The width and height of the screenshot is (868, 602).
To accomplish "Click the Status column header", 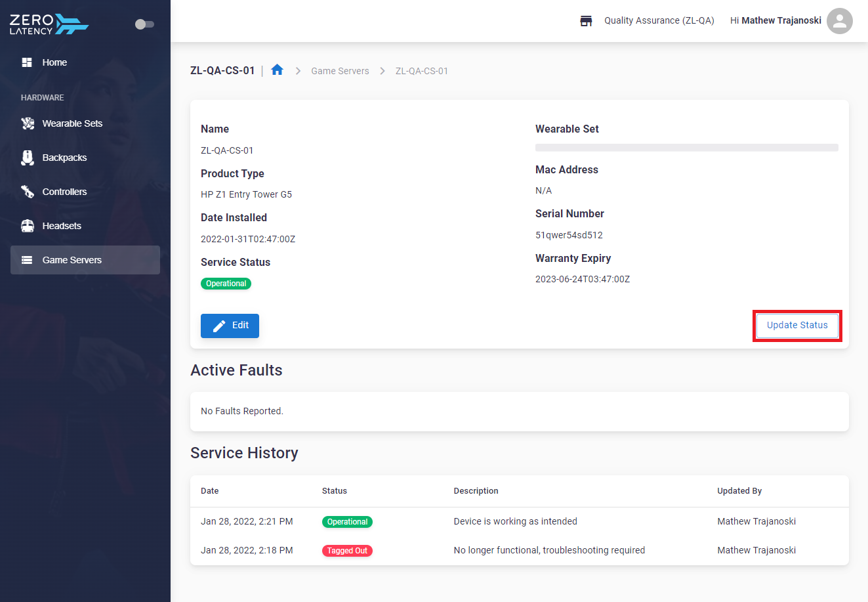I will (x=335, y=491).
